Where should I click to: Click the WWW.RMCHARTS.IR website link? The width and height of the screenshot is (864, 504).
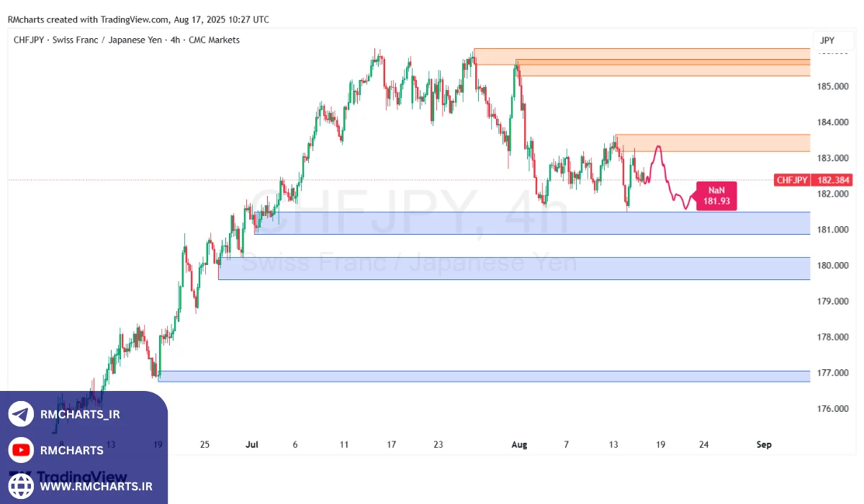coord(97,486)
